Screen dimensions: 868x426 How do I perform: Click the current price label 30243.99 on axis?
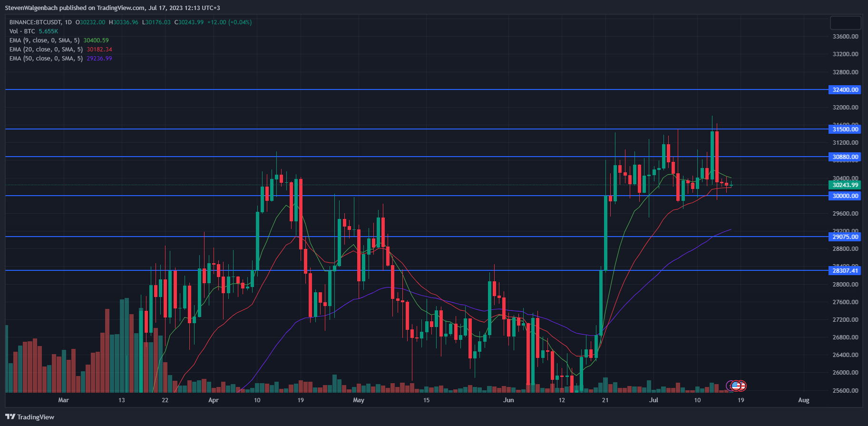tap(845, 185)
